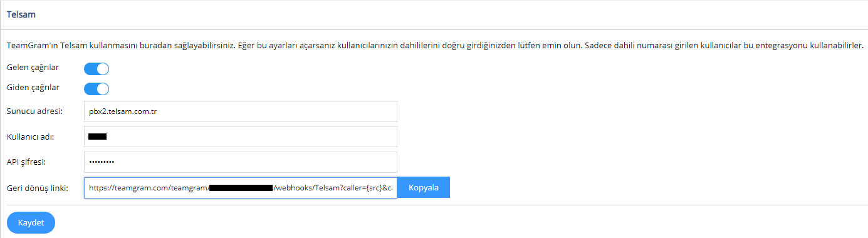
Task: Click the webhooks/Telsam portion of the URL
Action: coord(308,188)
